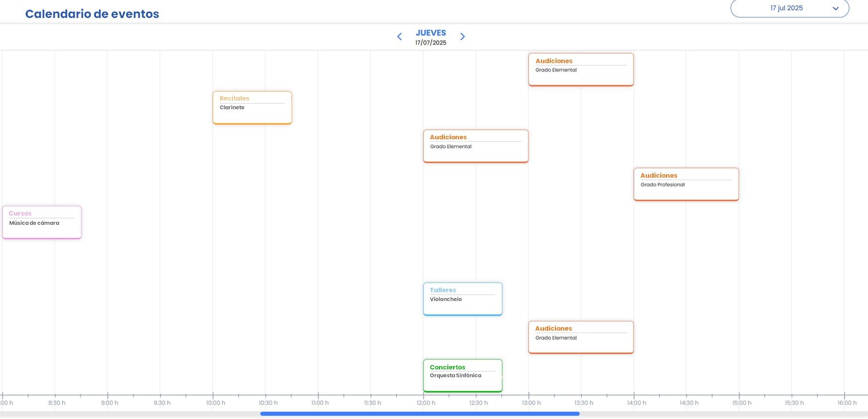The width and height of the screenshot is (868, 419).
Task: Click the Violonchelo subtitle text
Action: tap(446, 299)
